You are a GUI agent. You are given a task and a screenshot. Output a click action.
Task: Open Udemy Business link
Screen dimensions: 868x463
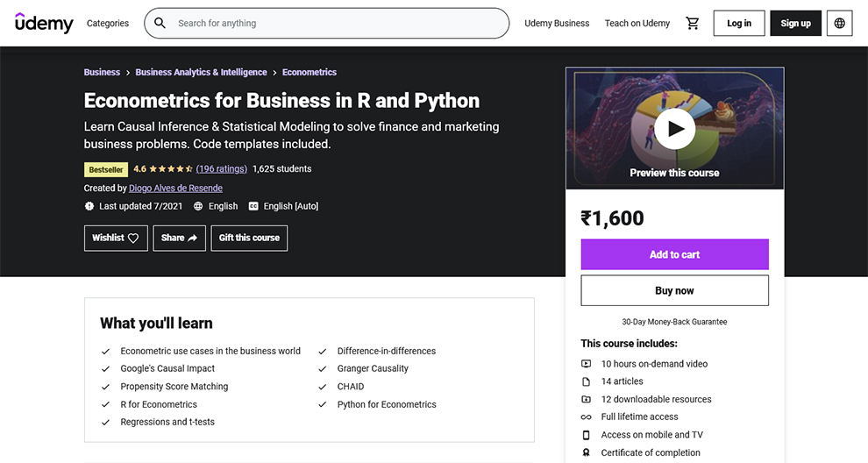coord(557,24)
